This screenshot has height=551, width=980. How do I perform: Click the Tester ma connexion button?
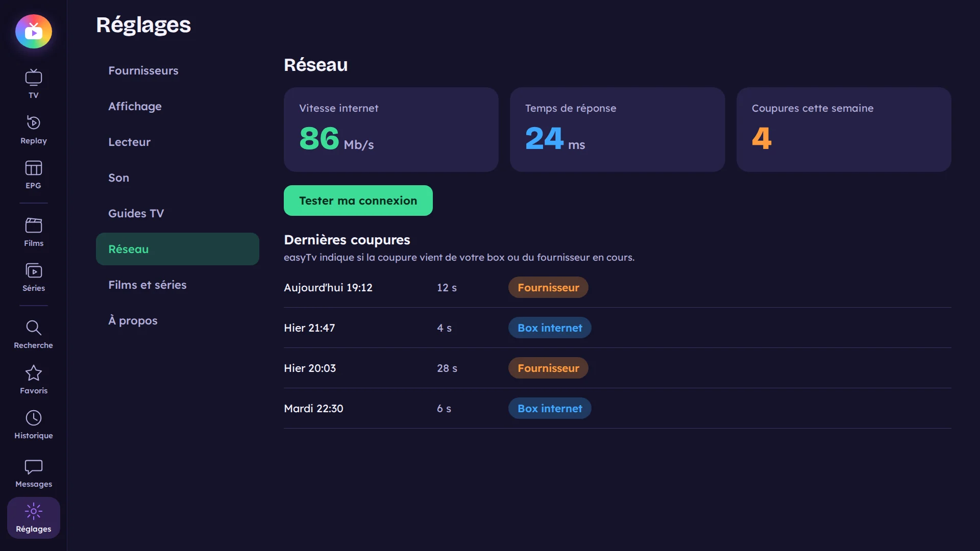(x=358, y=201)
